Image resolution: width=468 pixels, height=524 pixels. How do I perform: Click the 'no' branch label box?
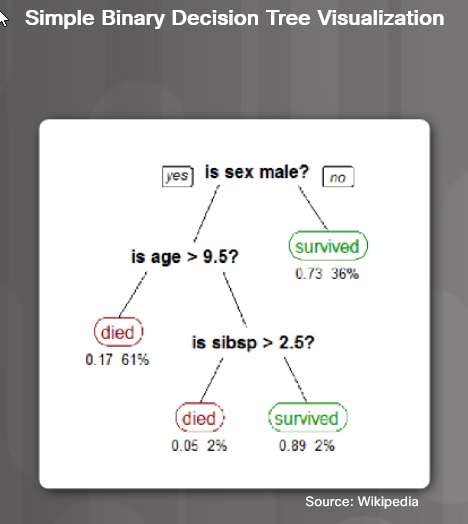pos(338,176)
